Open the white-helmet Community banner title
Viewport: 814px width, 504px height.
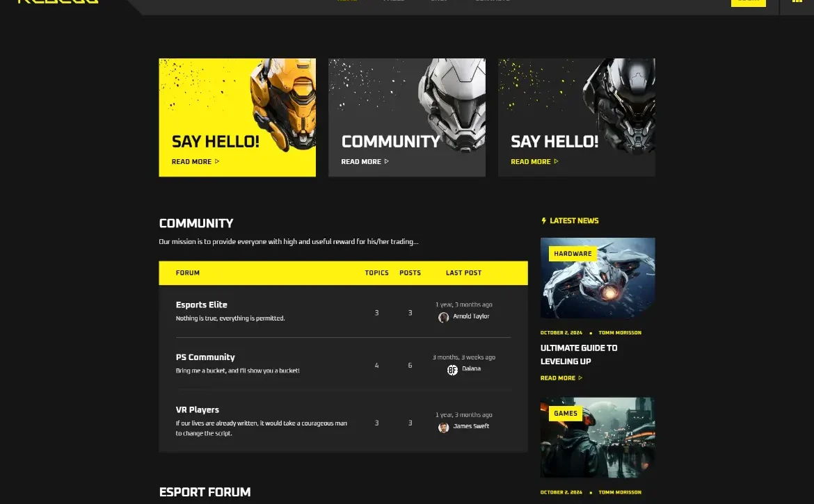pyautogui.click(x=391, y=142)
